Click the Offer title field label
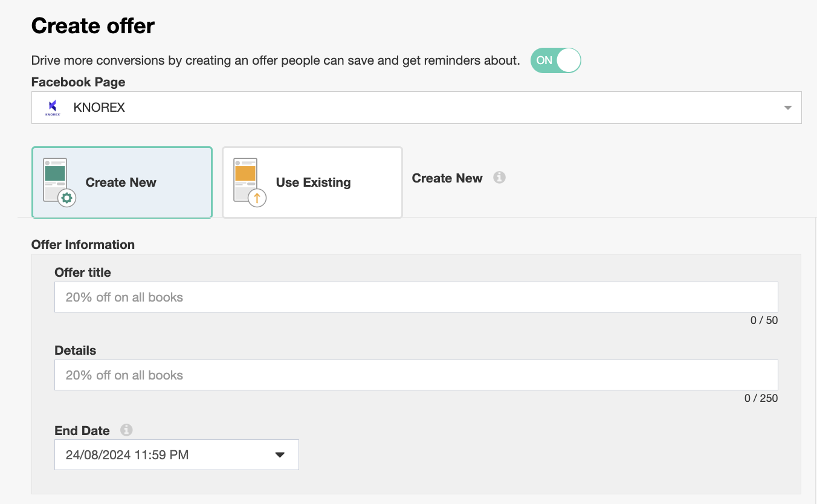 coord(83,273)
